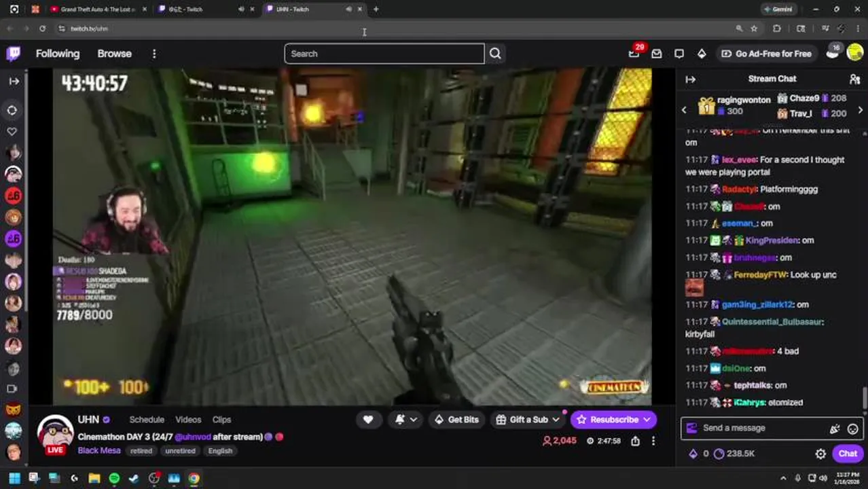The height and width of the screenshot is (489, 868).
Task: Open the heart icon in left sidebar
Action: pyautogui.click(x=12, y=131)
